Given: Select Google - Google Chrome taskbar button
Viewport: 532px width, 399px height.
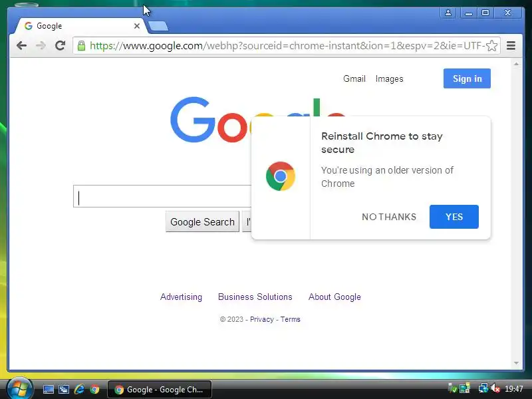Looking at the screenshot, I should [160, 390].
